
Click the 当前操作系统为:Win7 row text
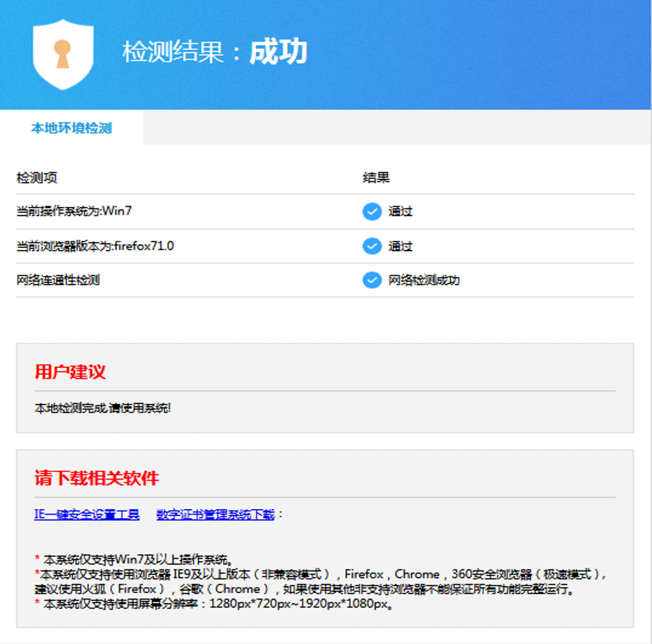click(x=74, y=211)
